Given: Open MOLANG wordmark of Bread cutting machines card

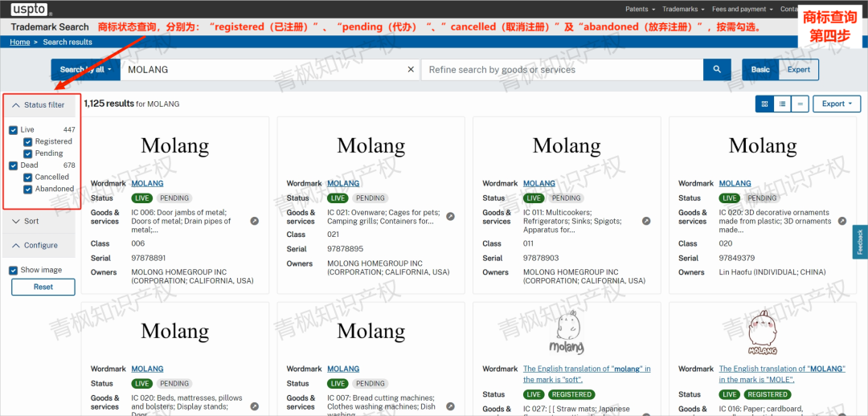Looking at the screenshot, I should (343, 369).
